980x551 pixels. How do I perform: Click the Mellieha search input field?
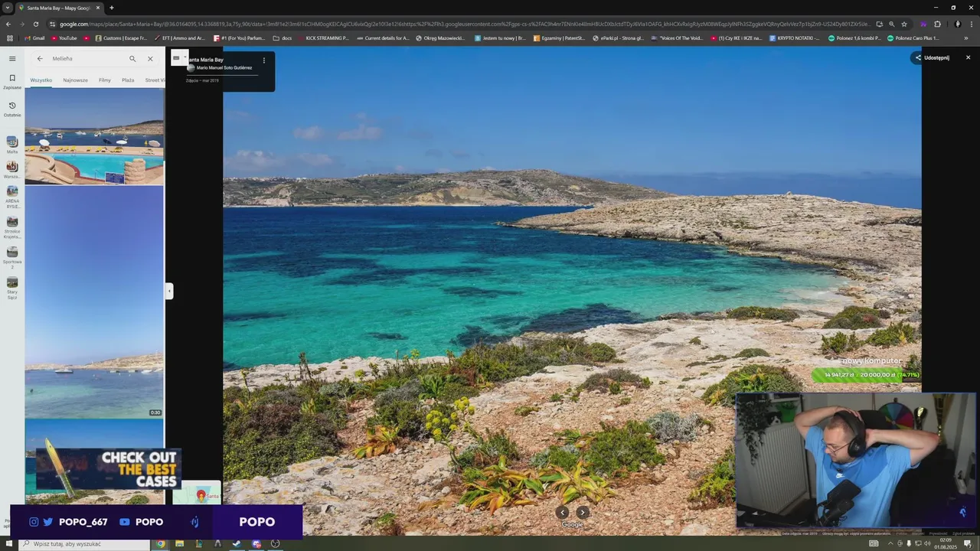(86, 58)
